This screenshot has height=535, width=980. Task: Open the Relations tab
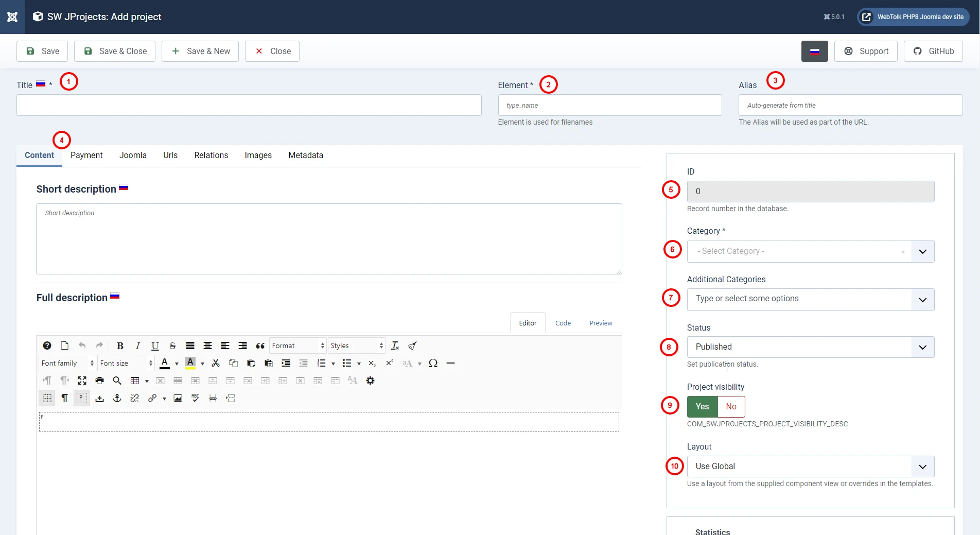coord(211,155)
